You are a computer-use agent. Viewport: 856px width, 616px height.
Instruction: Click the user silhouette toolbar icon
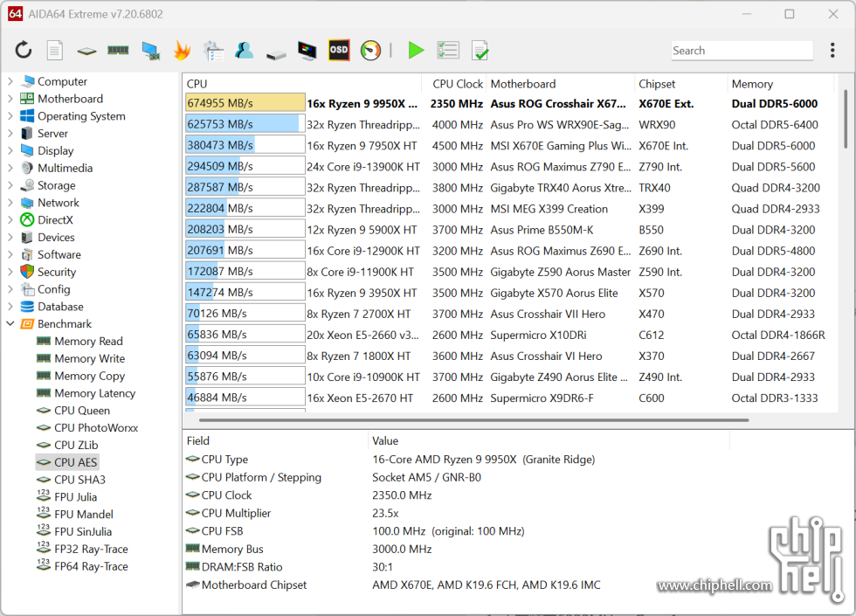click(x=244, y=51)
